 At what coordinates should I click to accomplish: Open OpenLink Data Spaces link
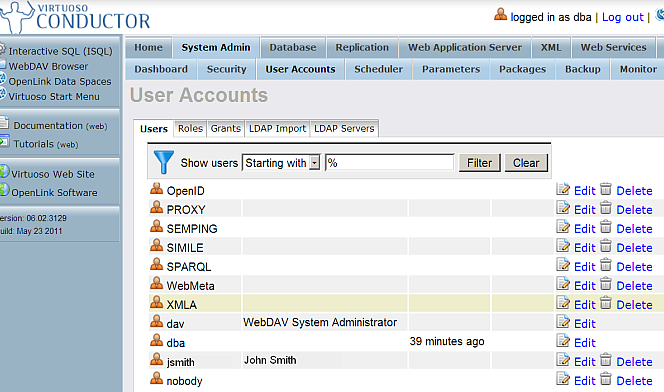[60, 82]
